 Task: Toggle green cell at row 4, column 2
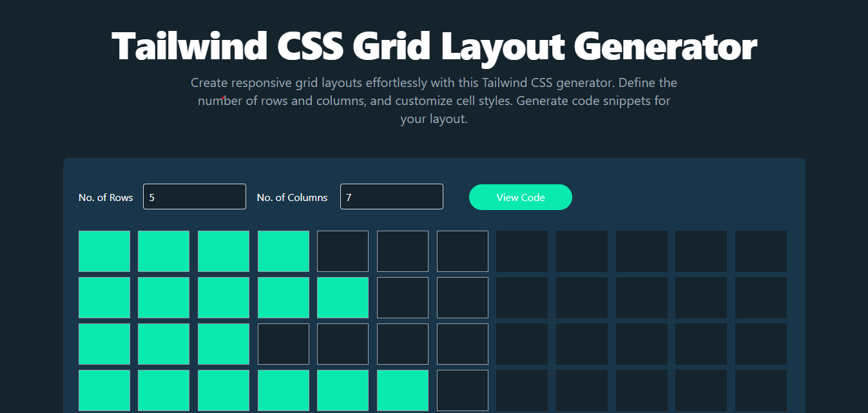coord(164,390)
